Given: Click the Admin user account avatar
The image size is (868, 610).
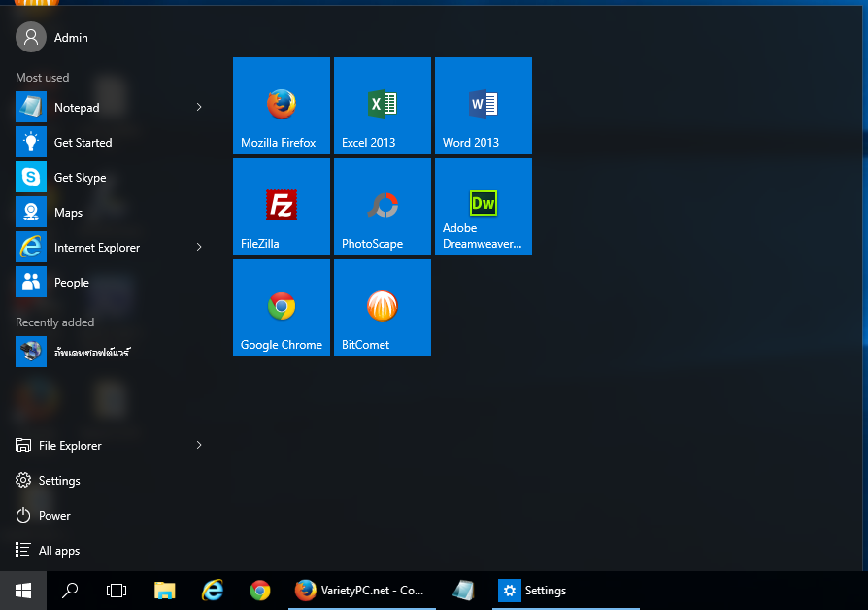Looking at the screenshot, I should 31,37.
